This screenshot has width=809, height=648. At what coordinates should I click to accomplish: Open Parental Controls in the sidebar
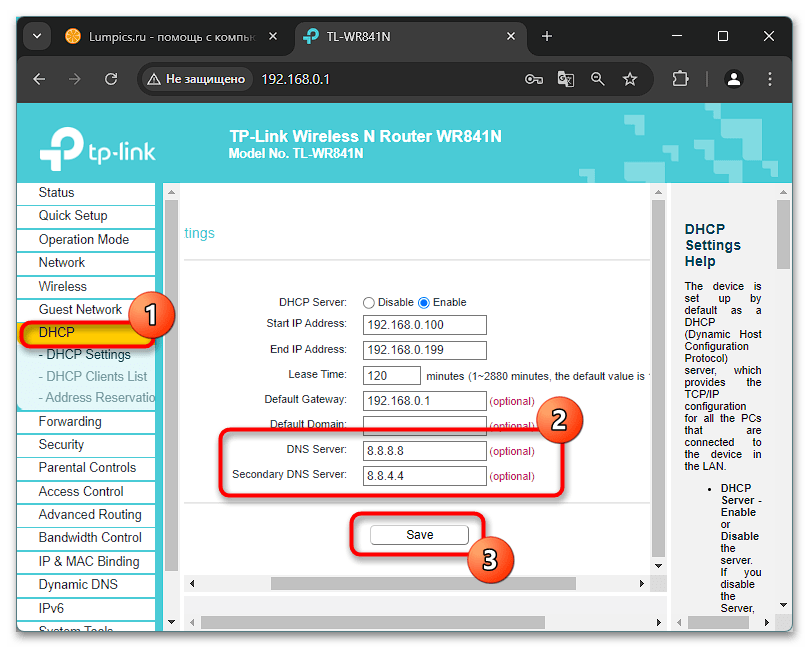(86, 468)
